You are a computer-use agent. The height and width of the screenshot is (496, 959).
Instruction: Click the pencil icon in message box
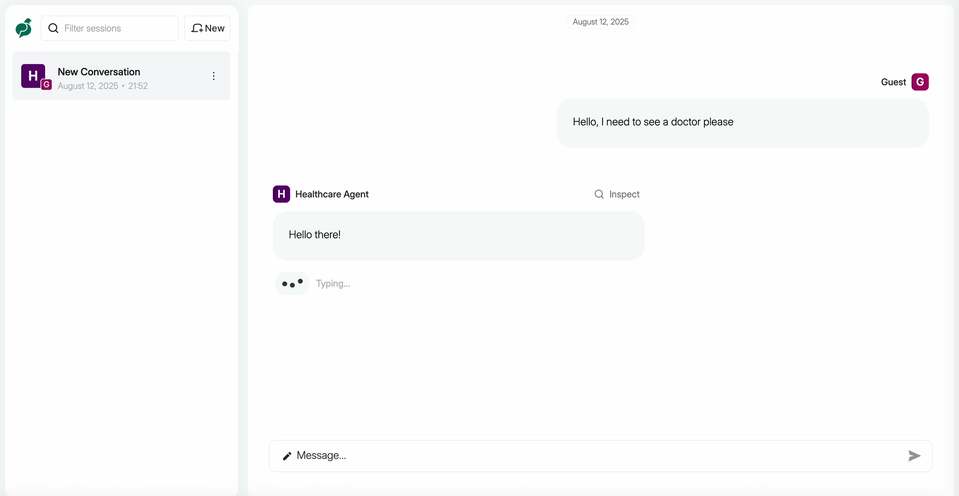[x=287, y=456]
